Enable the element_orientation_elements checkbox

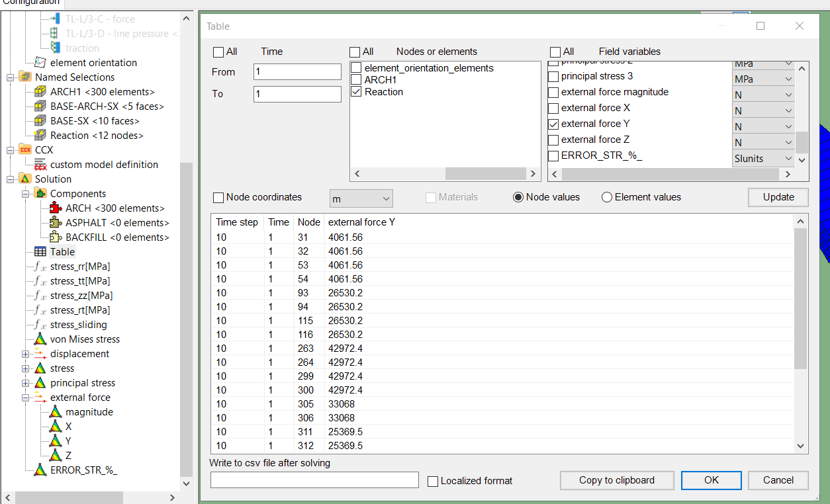point(356,68)
